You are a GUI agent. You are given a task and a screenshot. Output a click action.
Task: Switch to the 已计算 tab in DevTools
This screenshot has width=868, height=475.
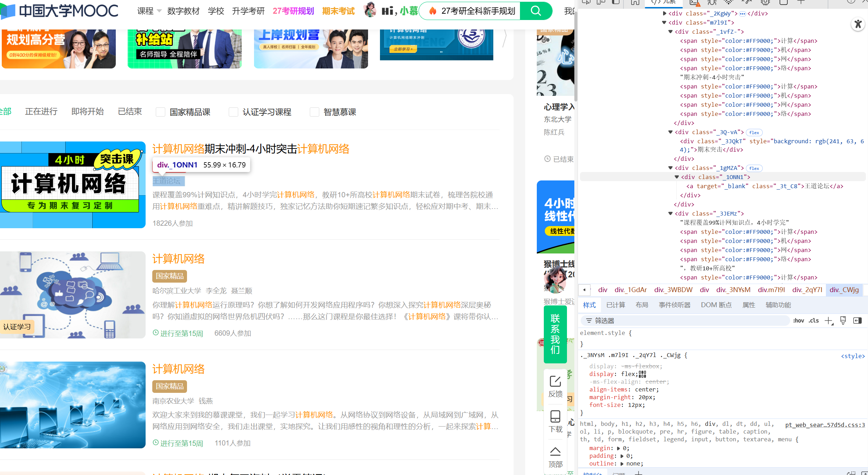(x=615, y=305)
